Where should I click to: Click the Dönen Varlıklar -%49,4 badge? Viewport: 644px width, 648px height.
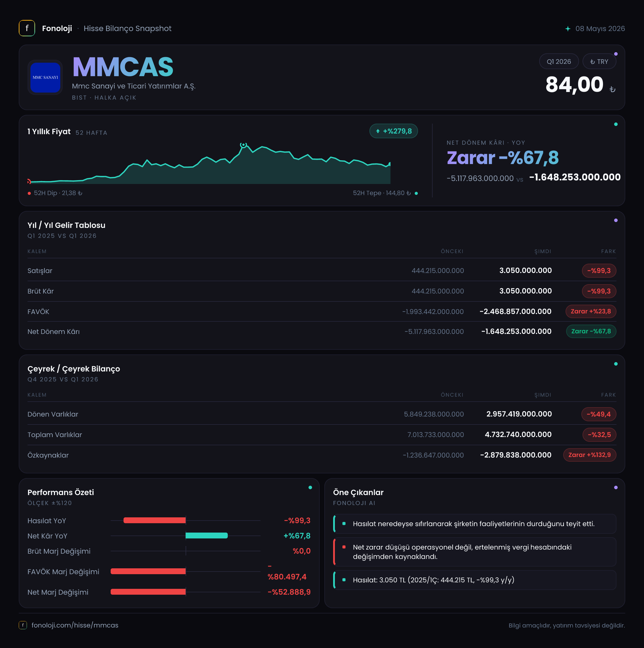point(598,414)
